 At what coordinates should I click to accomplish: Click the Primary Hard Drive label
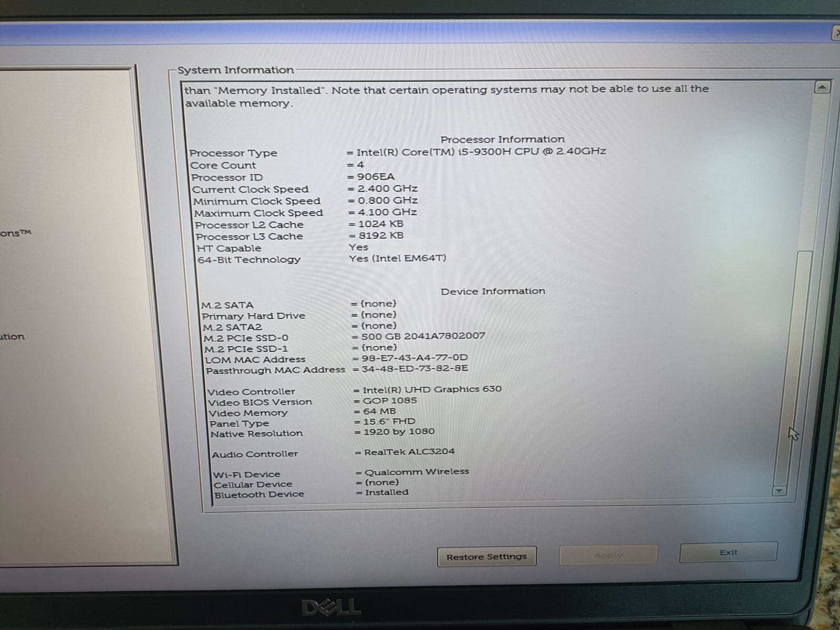pyautogui.click(x=254, y=316)
